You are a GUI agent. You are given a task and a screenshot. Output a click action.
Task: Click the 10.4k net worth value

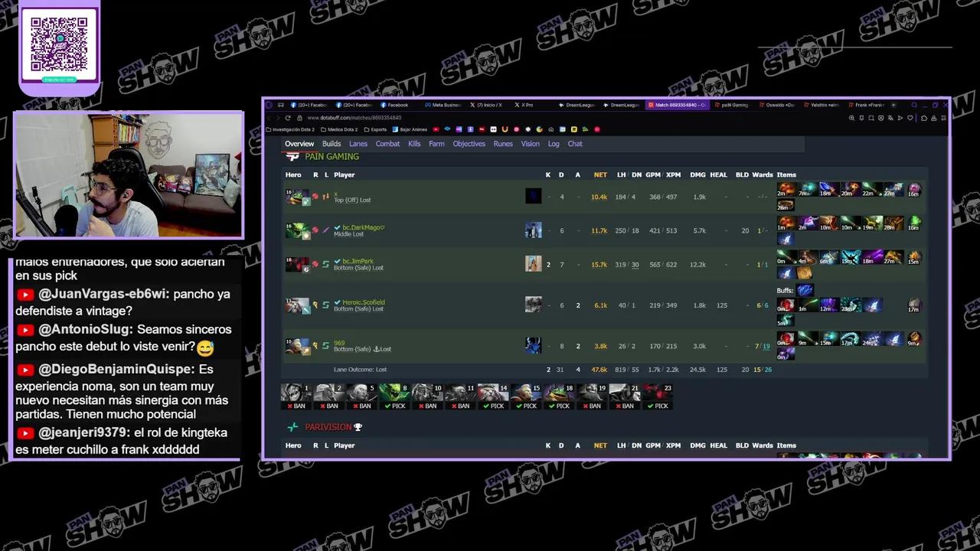click(599, 197)
